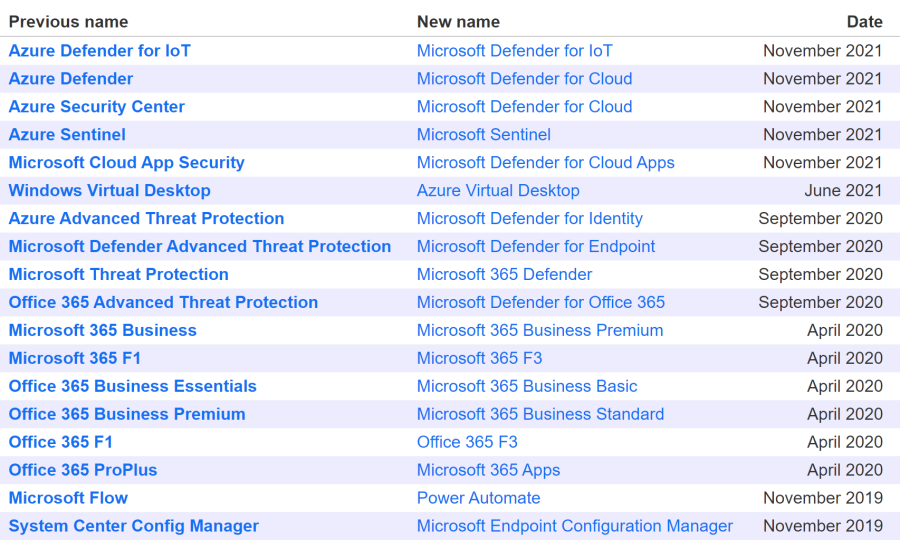This screenshot has height=540, width=900.
Task: Open the Azure Virtual Desktop link
Action: (x=498, y=191)
